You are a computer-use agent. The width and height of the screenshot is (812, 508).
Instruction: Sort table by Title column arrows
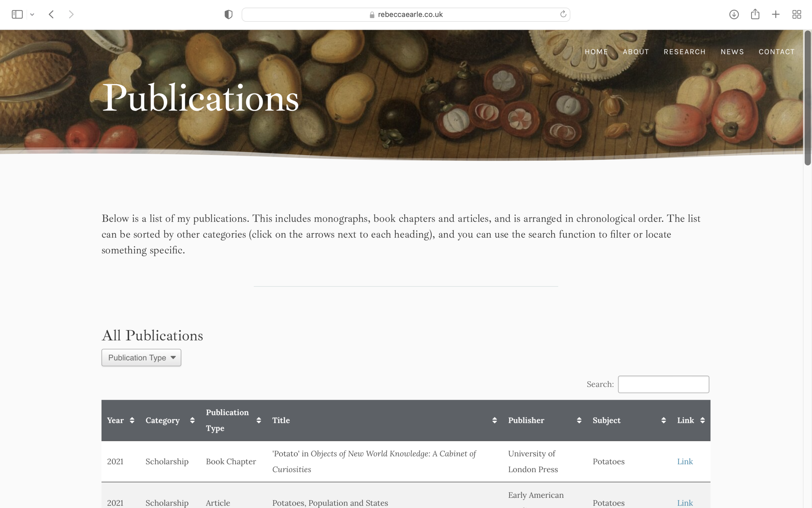point(494,420)
